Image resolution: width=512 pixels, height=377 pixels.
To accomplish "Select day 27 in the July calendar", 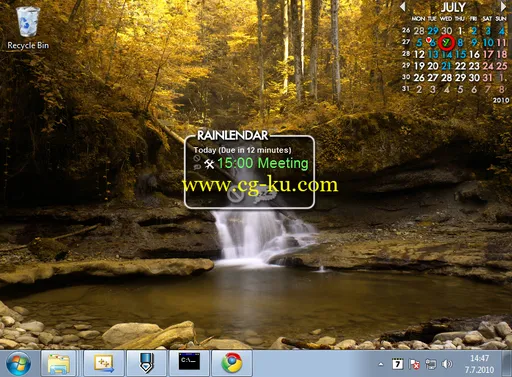I will (433, 78).
